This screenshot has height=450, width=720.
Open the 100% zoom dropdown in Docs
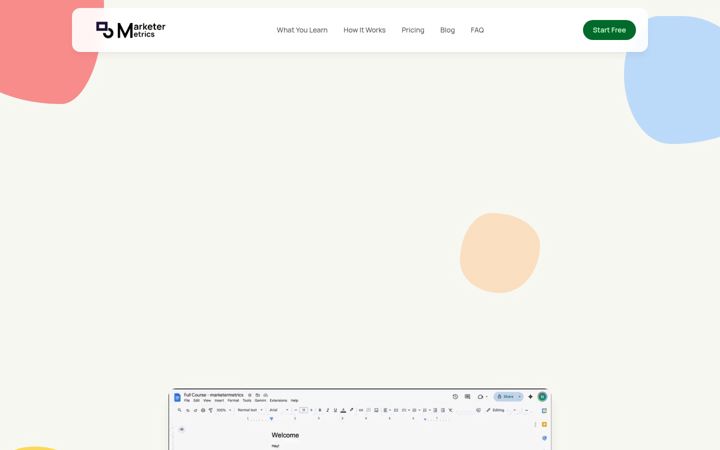pos(224,410)
